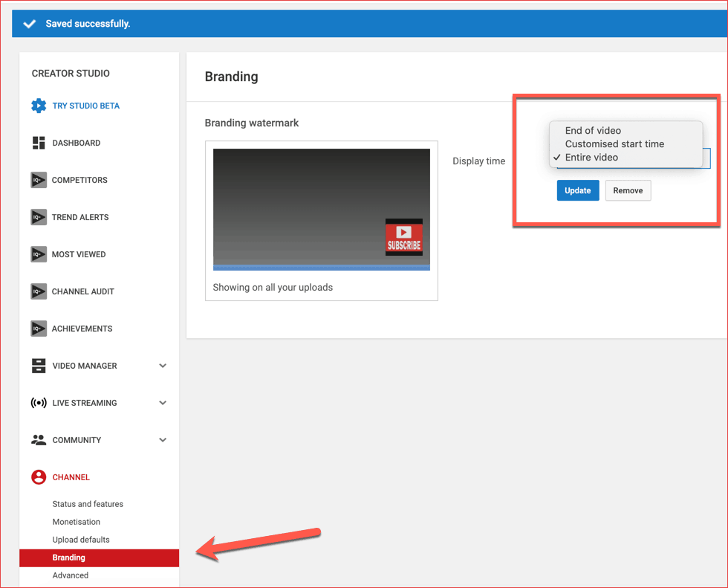728x588 pixels.
Task: Select the highlighted Branding item
Action: (x=99, y=558)
